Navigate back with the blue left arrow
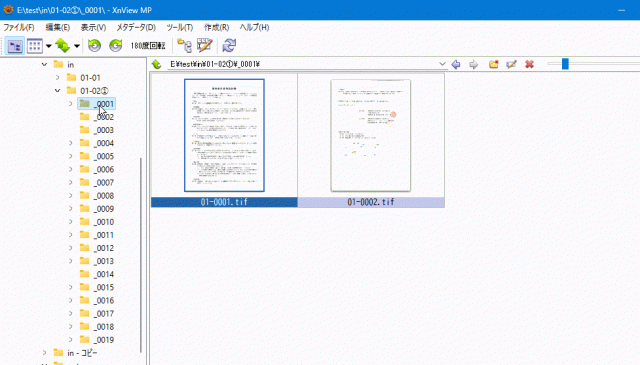The image size is (640, 365). click(456, 65)
